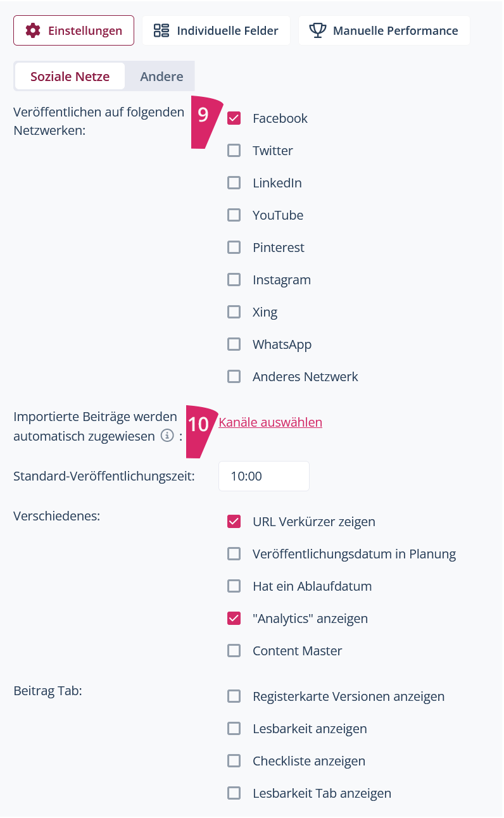Image resolution: width=504 pixels, height=818 pixels.
Task: Click the Manuelle Performance trophy icon
Action: (x=317, y=30)
